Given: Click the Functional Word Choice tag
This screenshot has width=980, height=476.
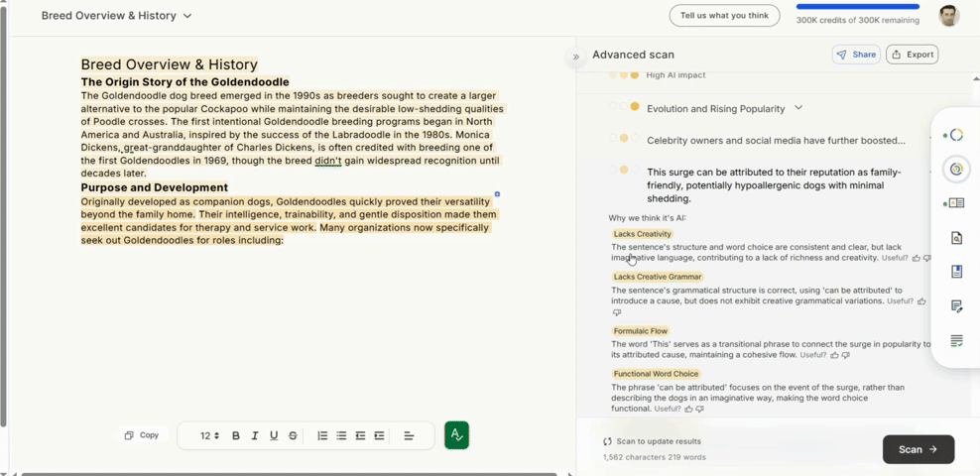Looking at the screenshot, I should click(656, 374).
